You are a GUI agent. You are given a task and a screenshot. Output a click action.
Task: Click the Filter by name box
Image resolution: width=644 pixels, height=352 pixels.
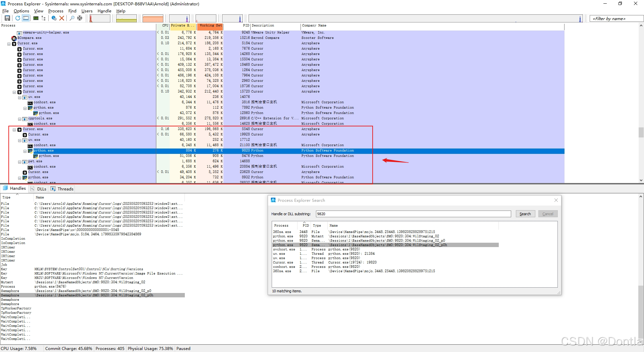pos(616,18)
